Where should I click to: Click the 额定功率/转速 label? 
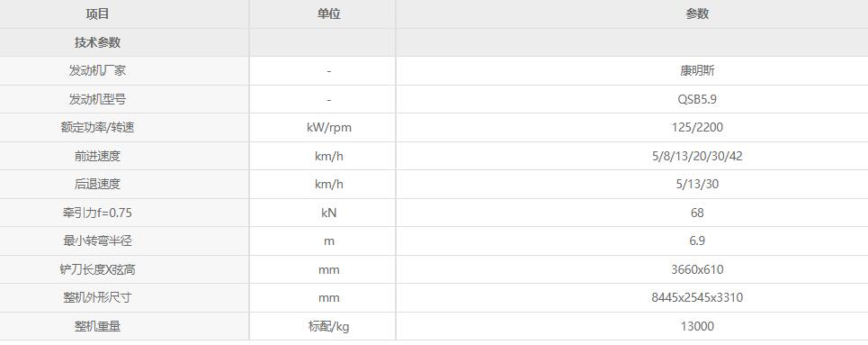click(x=97, y=128)
